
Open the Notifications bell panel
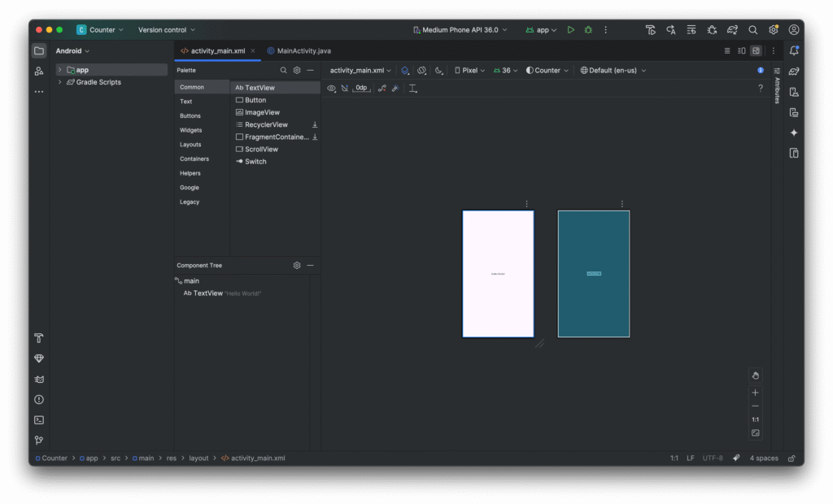point(794,50)
